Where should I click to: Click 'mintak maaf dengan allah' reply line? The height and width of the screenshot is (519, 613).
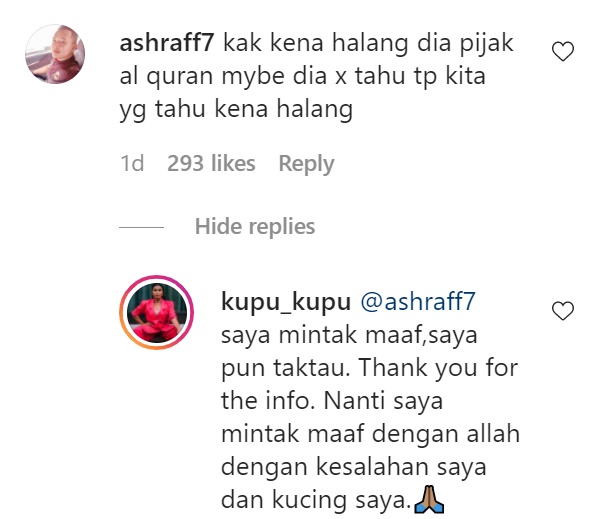[370, 433]
